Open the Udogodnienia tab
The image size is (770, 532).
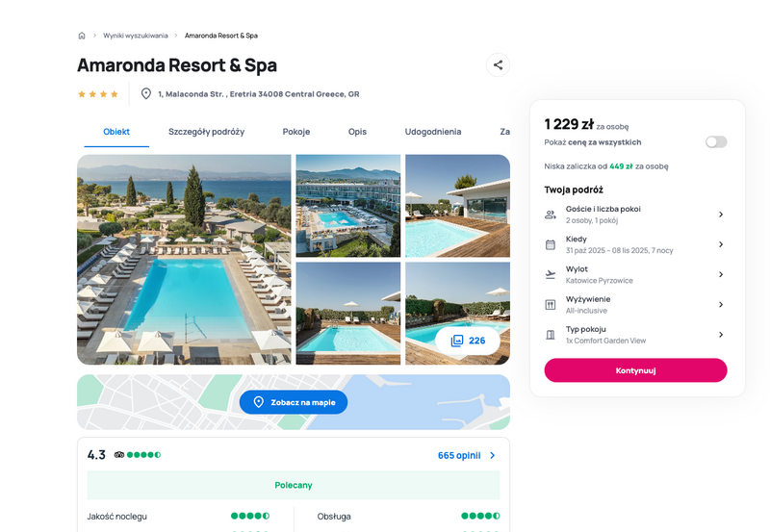click(432, 132)
